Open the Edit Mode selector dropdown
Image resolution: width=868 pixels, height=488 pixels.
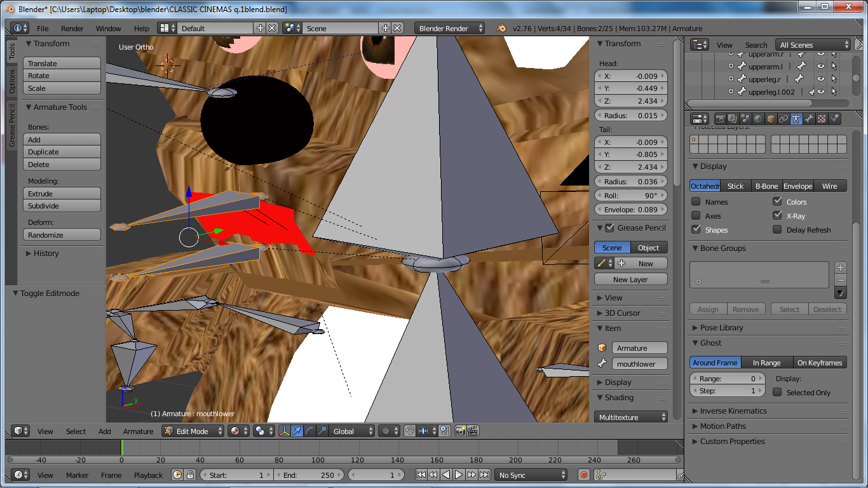pyautogui.click(x=194, y=431)
